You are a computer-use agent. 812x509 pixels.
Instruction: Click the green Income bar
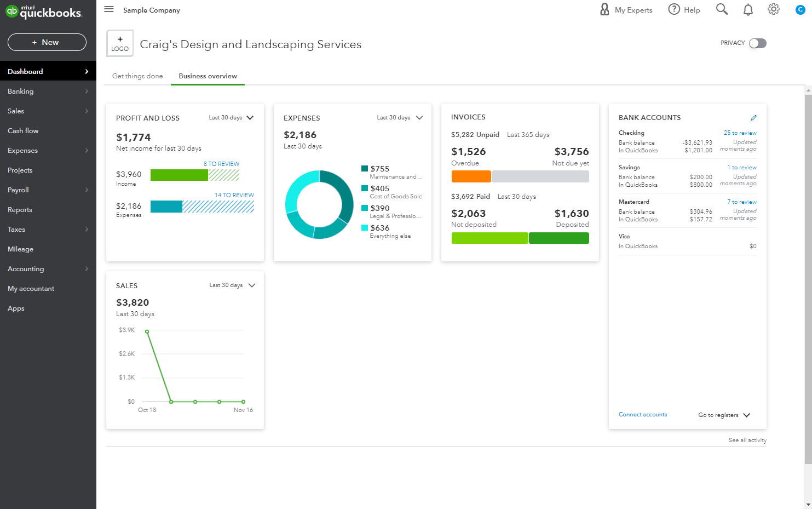click(179, 175)
